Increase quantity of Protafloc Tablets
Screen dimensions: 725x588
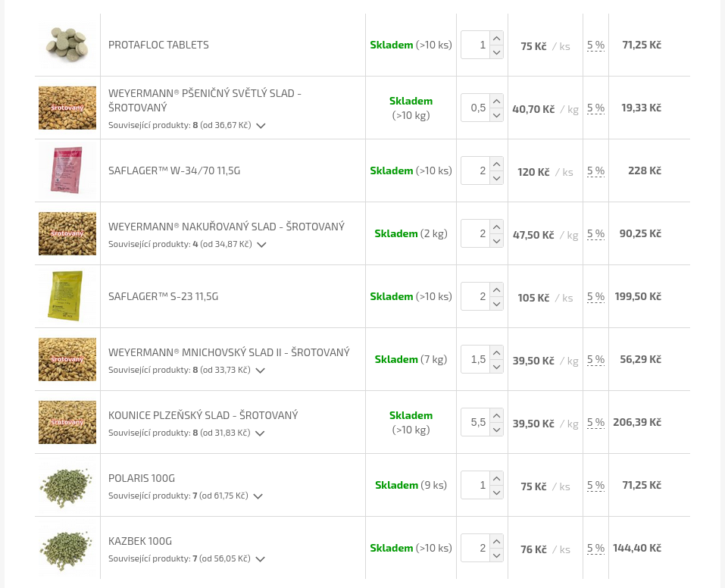(496, 38)
